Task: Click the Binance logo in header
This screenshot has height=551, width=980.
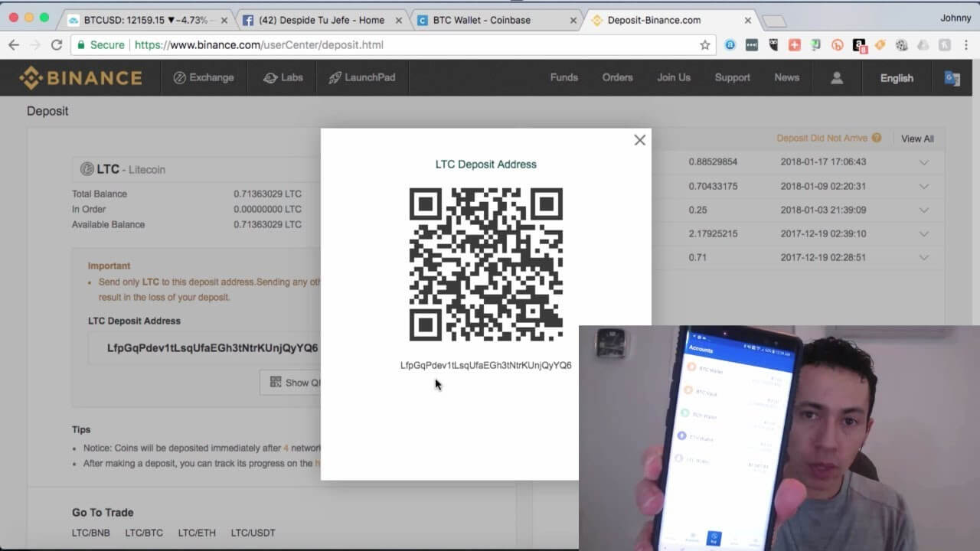Action: click(x=80, y=77)
